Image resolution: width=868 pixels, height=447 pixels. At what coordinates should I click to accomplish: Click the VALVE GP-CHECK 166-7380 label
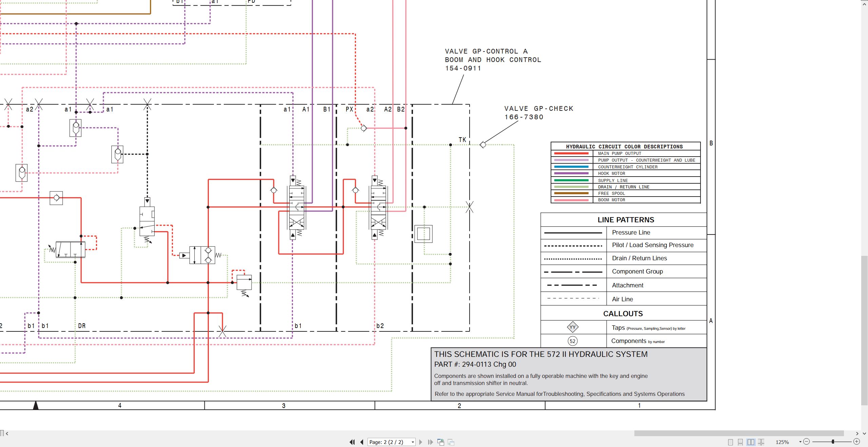pyautogui.click(x=538, y=113)
